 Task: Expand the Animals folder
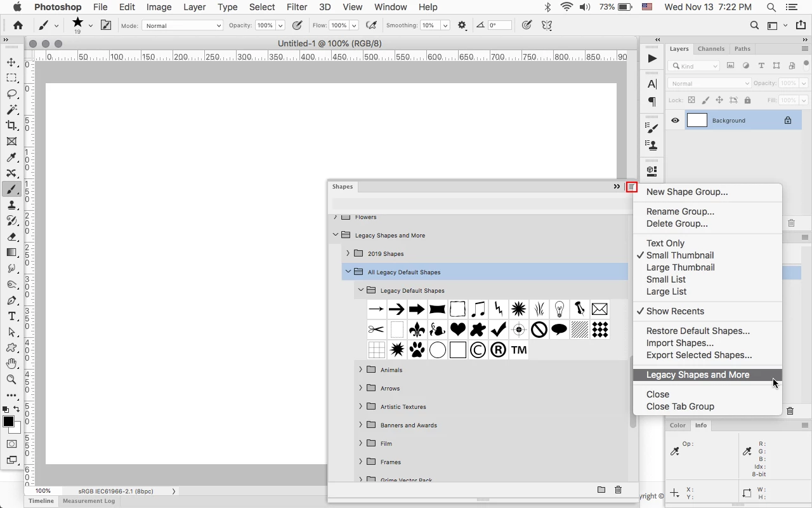coord(361,370)
